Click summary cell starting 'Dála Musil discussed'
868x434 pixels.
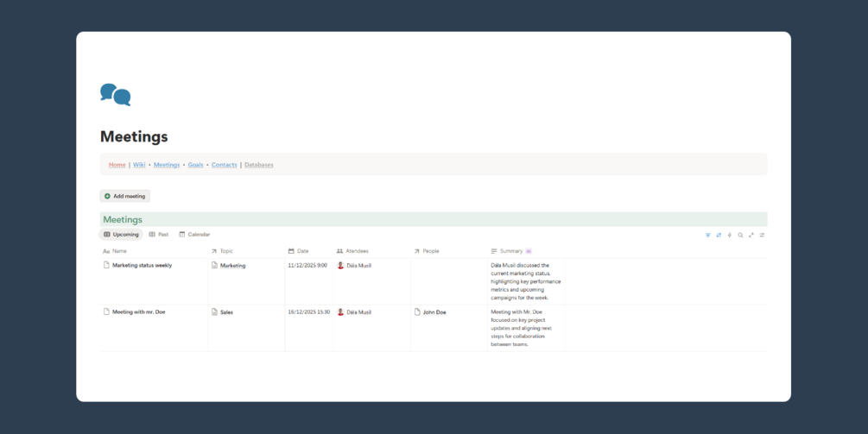pos(526,281)
